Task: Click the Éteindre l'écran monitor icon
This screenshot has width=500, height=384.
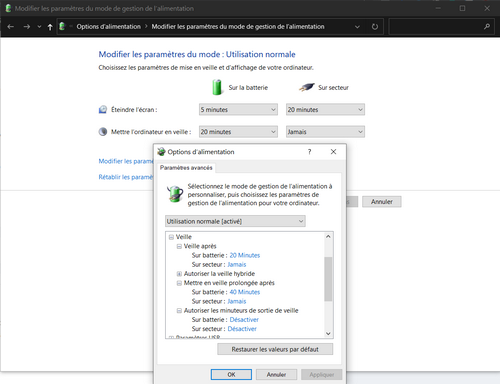Action: click(103, 109)
